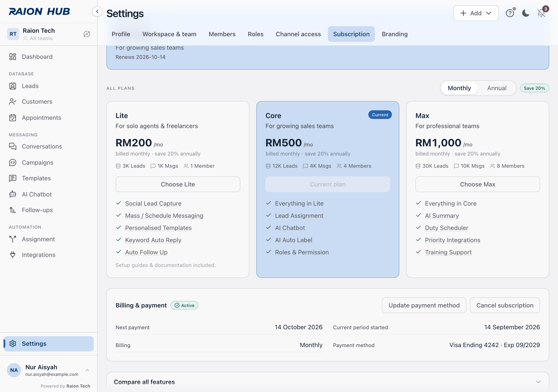Viewport: 558px width, 392px height.
Task: Click the Integrations plug icon
Action: (x=13, y=255)
